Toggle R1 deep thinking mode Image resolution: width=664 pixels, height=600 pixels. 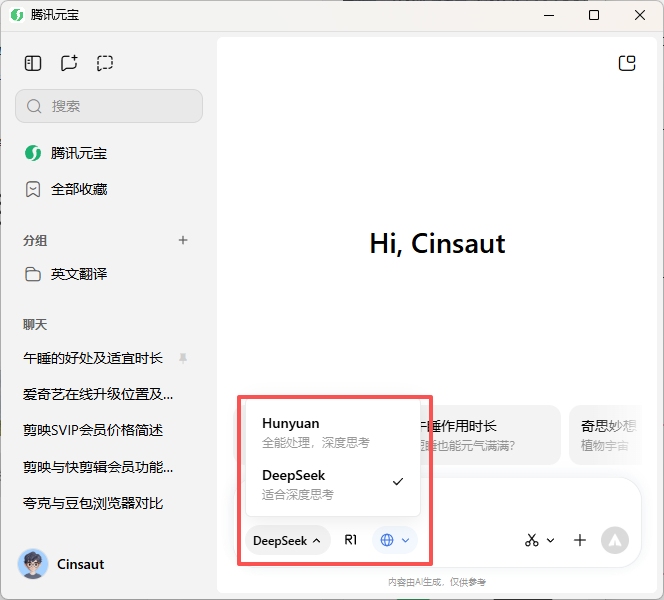(x=351, y=540)
